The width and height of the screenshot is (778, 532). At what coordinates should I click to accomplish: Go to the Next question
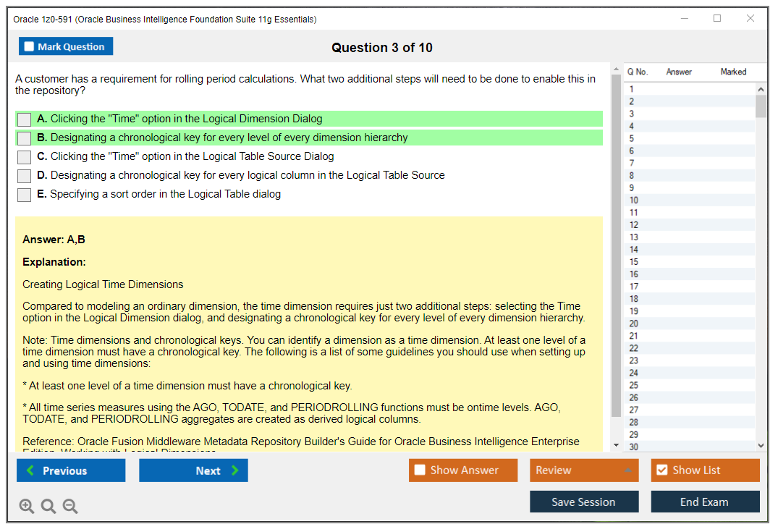click(193, 470)
